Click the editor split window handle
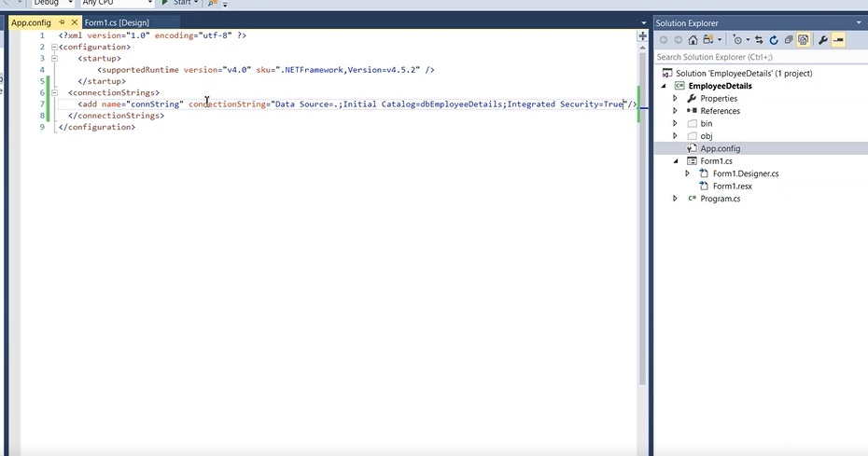 [x=643, y=36]
